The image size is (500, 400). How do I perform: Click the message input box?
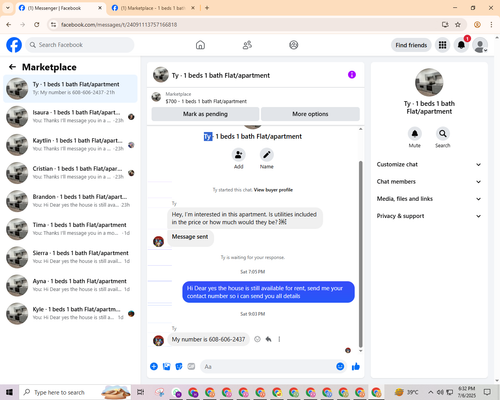(x=267, y=367)
